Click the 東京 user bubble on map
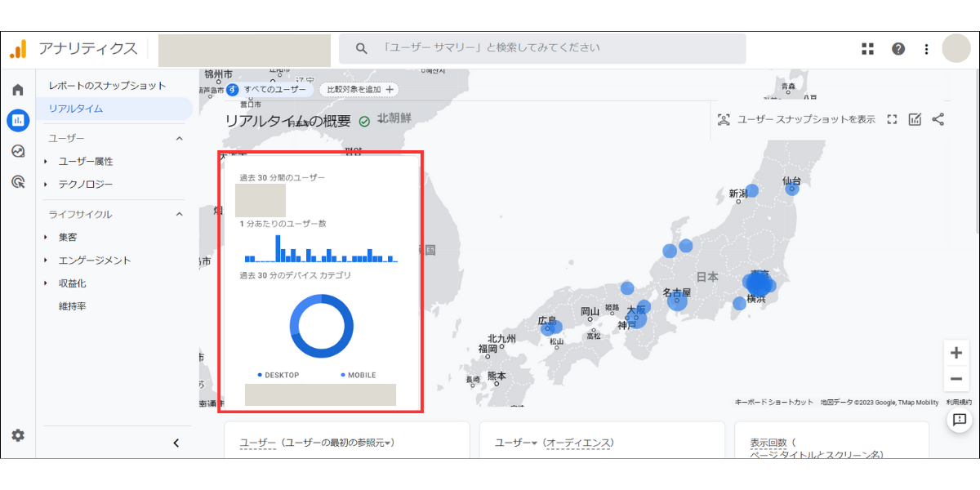 (x=758, y=284)
